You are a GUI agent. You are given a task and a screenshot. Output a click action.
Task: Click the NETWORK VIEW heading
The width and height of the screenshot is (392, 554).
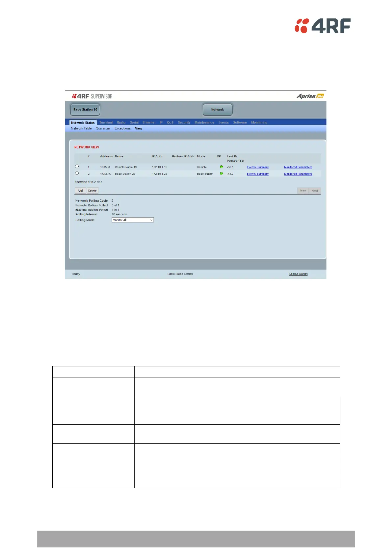click(x=87, y=147)
